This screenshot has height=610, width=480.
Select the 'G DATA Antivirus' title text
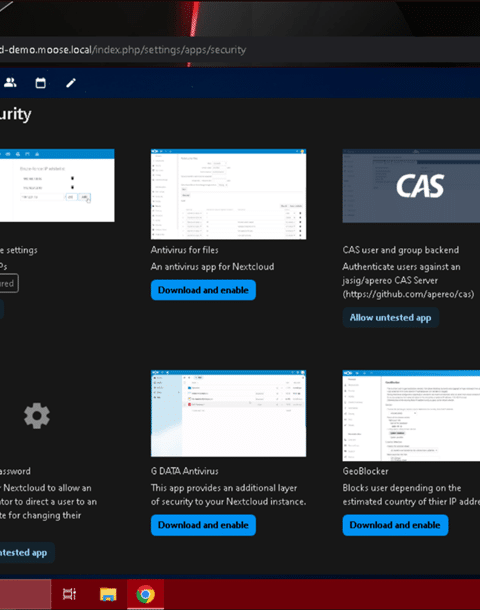pos(184,471)
